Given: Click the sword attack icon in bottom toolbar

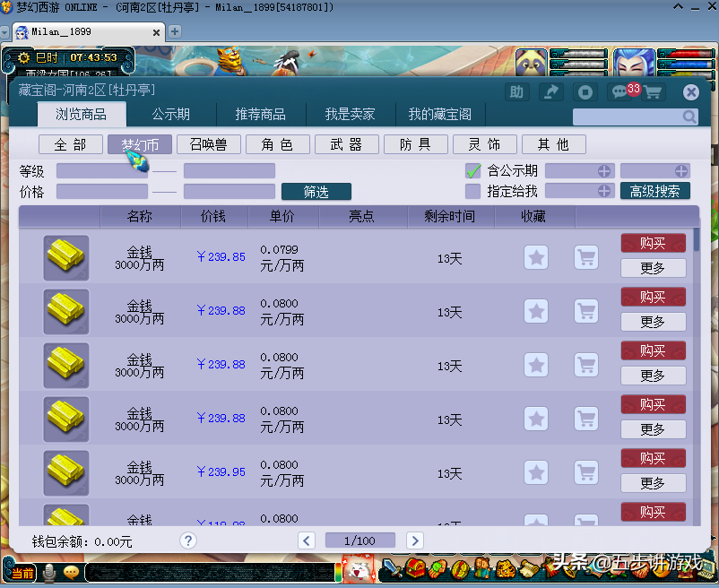Looking at the screenshot, I should (x=392, y=569).
